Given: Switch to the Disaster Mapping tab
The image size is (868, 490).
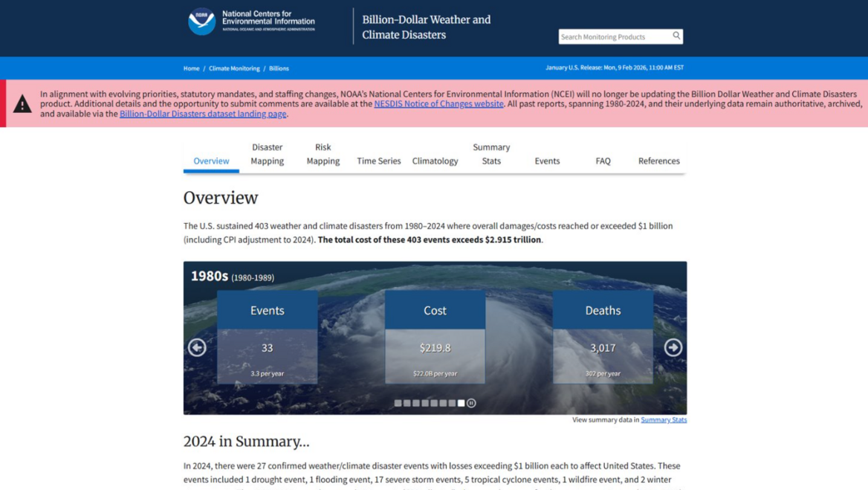Looking at the screenshot, I should tap(267, 154).
